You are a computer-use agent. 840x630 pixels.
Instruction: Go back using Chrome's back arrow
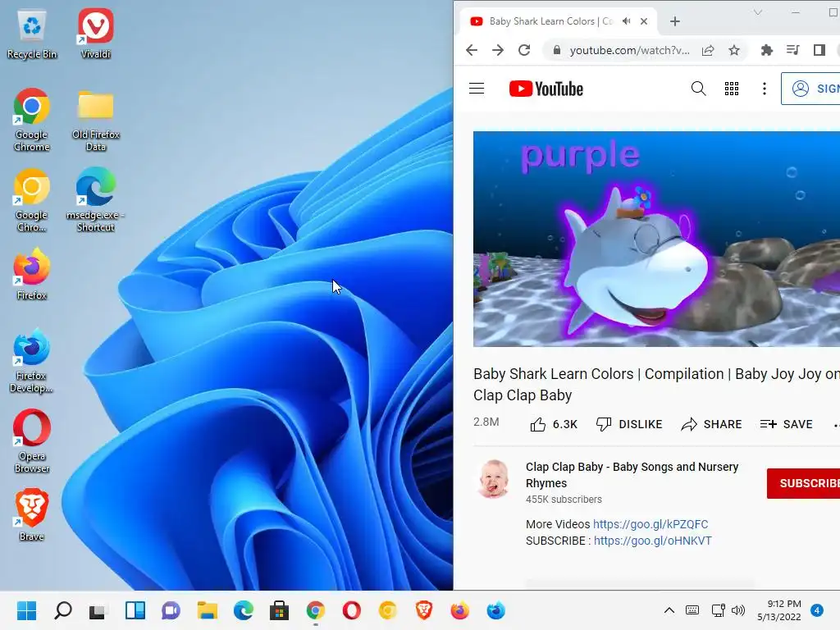[472, 50]
